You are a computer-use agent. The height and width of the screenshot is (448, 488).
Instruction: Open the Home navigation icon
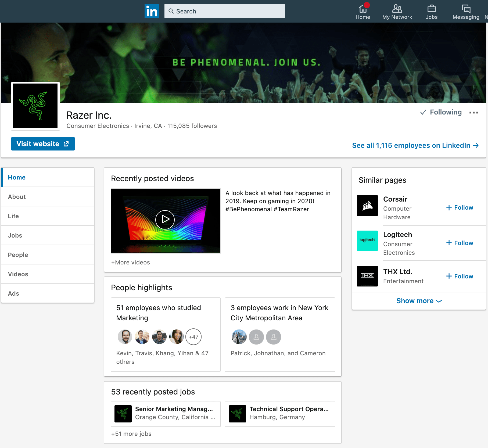(363, 9)
